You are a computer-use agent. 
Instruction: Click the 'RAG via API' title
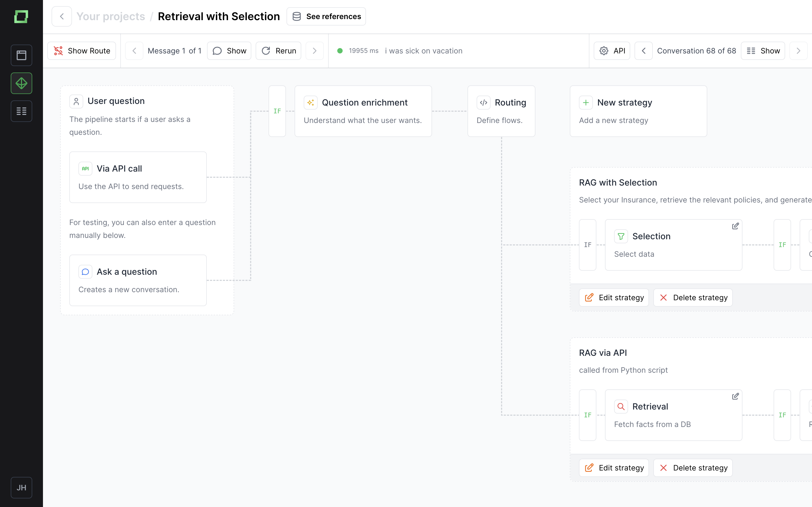pyautogui.click(x=603, y=353)
